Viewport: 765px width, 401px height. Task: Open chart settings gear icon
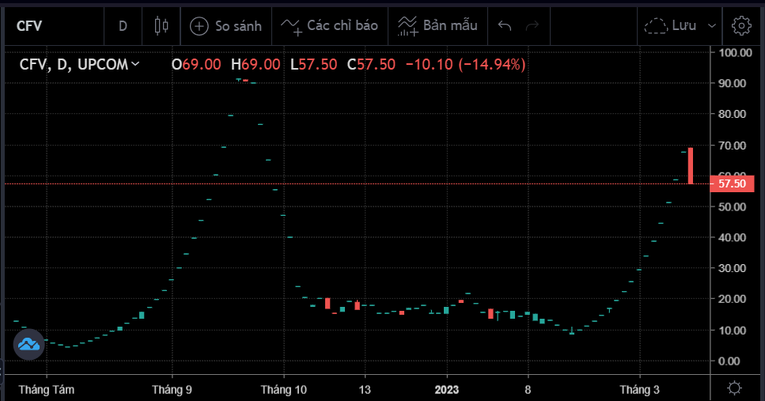(741, 25)
